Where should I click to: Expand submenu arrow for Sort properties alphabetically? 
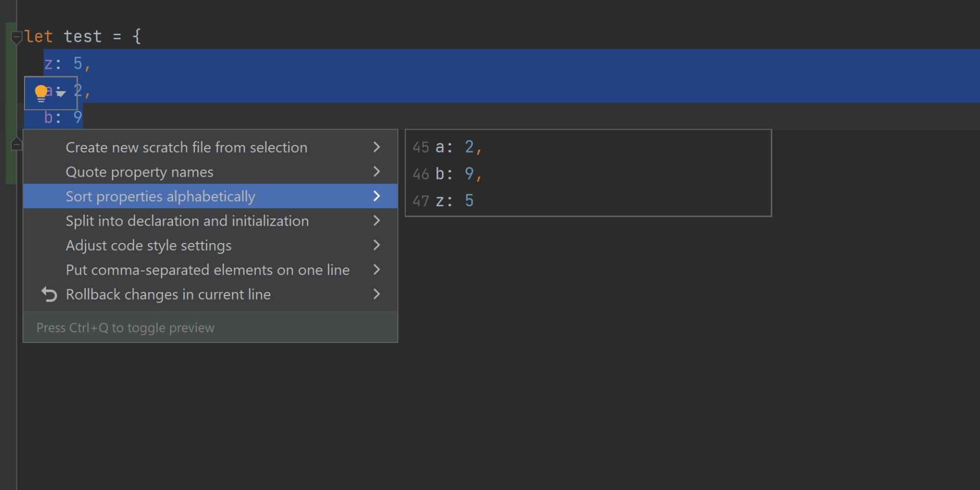377,196
